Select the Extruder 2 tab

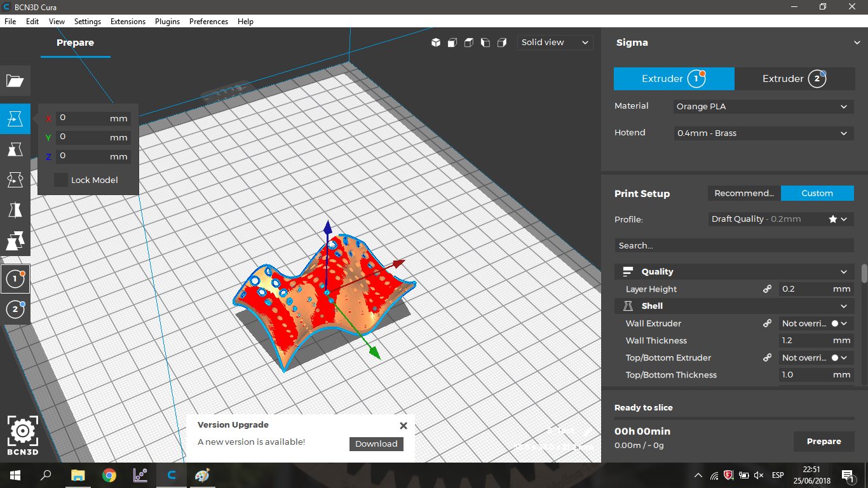(794, 79)
